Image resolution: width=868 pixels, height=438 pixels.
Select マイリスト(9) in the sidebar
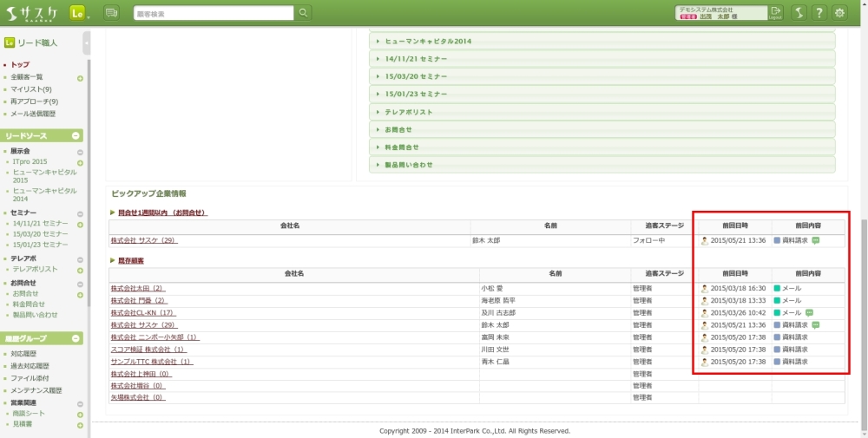click(x=31, y=89)
